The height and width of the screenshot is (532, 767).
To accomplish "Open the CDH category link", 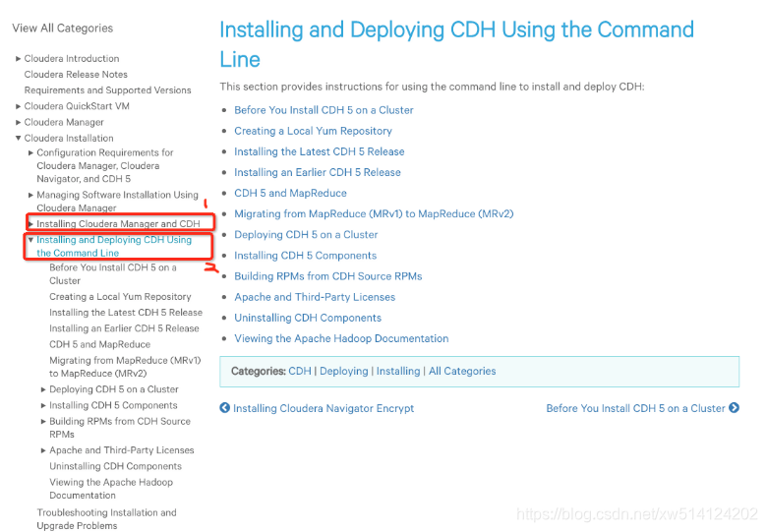I will [x=300, y=371].
